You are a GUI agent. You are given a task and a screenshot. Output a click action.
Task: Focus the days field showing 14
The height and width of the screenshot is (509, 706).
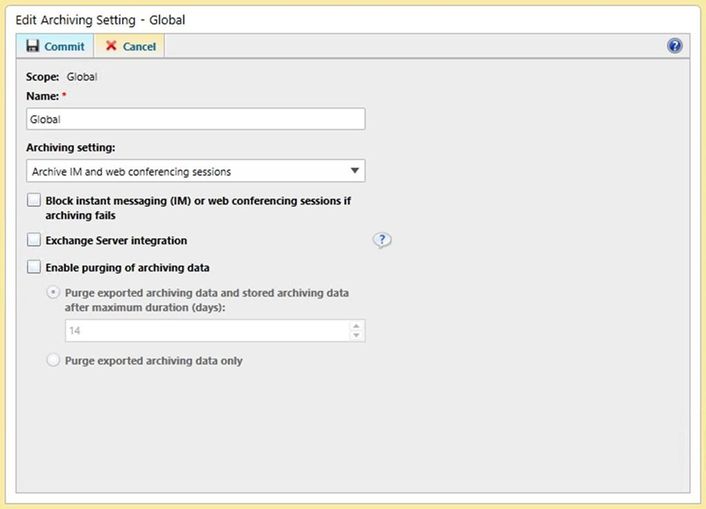(200, 330)
